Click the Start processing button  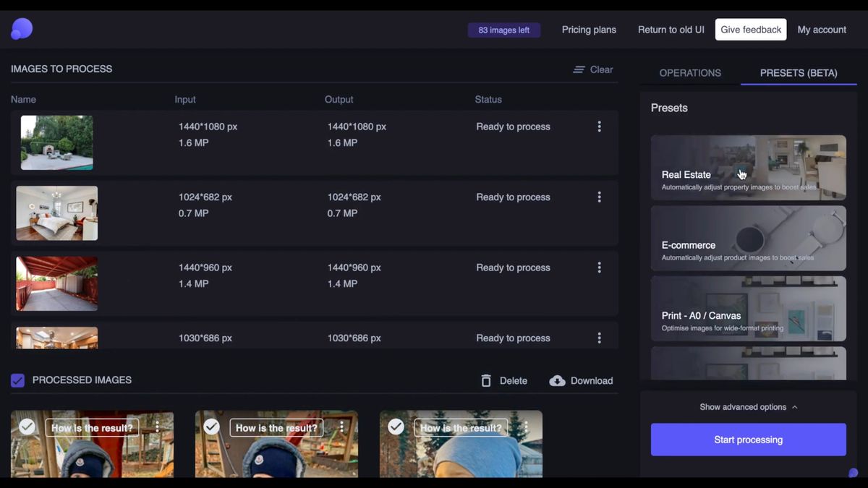(749, 440)
